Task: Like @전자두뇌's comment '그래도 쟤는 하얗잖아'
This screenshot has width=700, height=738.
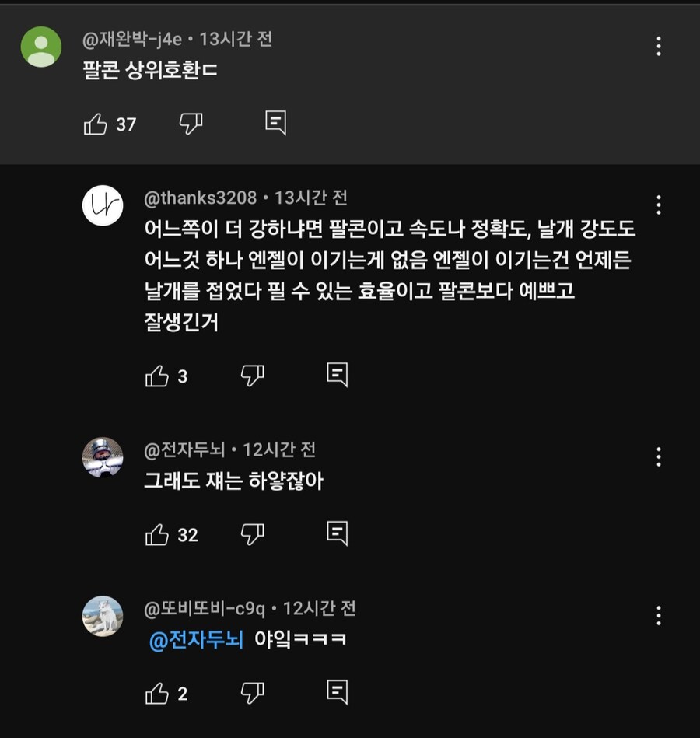Action: [x=159, y=535]
